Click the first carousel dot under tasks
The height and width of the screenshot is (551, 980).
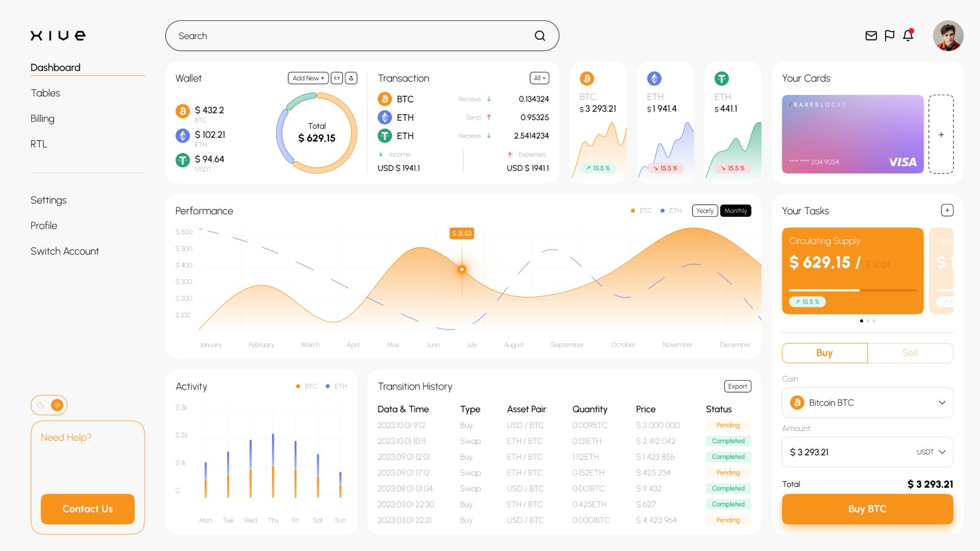click(861, 321)
